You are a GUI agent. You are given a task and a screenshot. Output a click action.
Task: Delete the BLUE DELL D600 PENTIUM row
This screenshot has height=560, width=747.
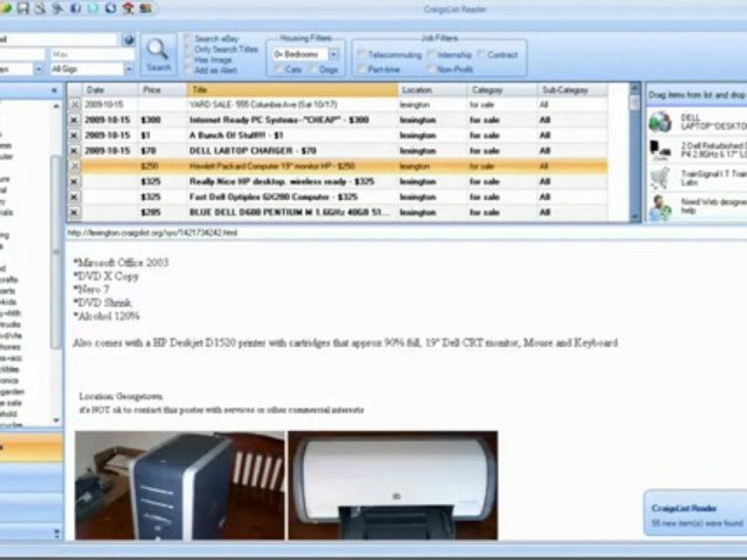[74, 212]
